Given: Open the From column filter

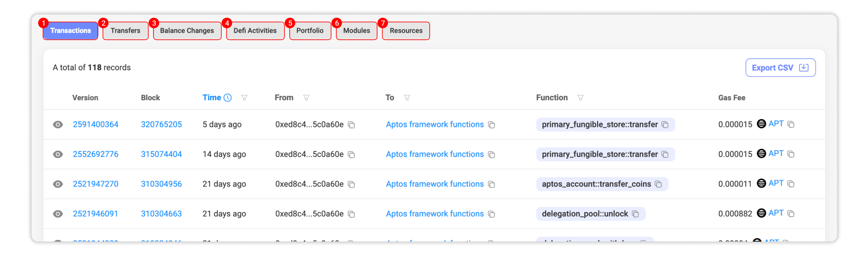Looking at the screenshot, I should point(306,98).
